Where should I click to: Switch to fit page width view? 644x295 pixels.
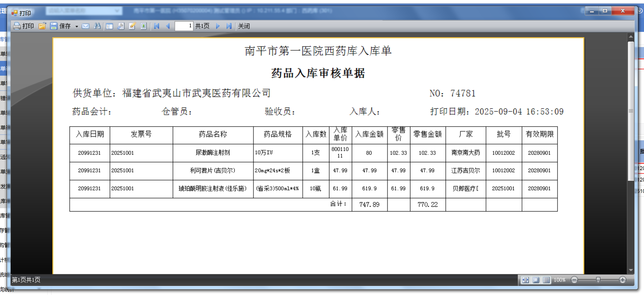pos(525,280)
